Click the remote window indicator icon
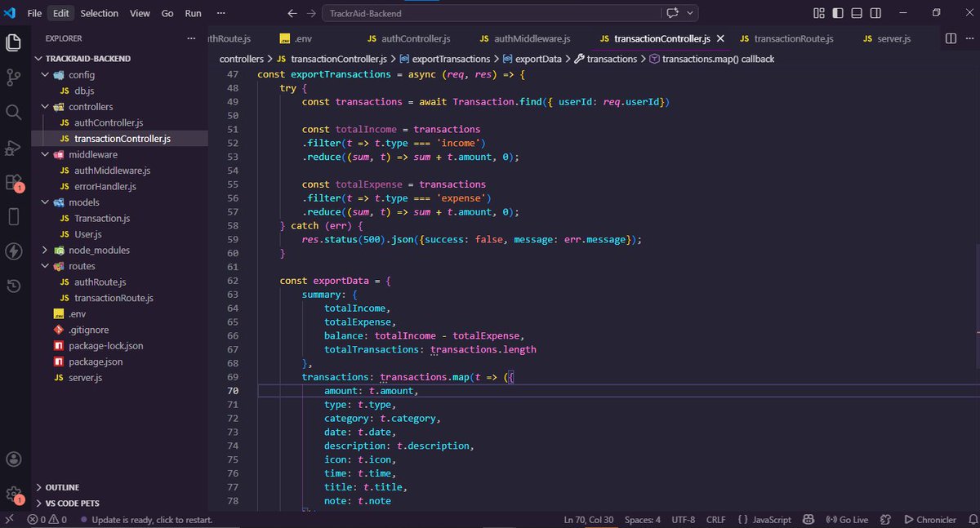Image resolution: width=980 pixels, height=528 pixels. tap(9, 520)
